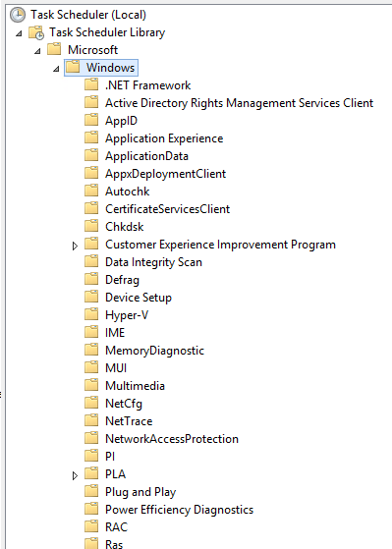Open the MemoryDiagnostic folder
The width and height of the screenshot is (392, 549).
[x=154, y=351]
